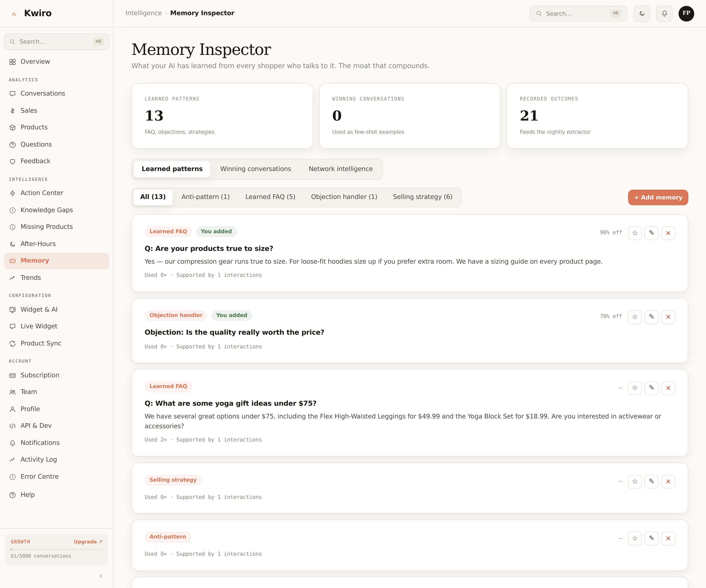
Task: Click the Product Sync refresh icon
Action: (13, 343)
